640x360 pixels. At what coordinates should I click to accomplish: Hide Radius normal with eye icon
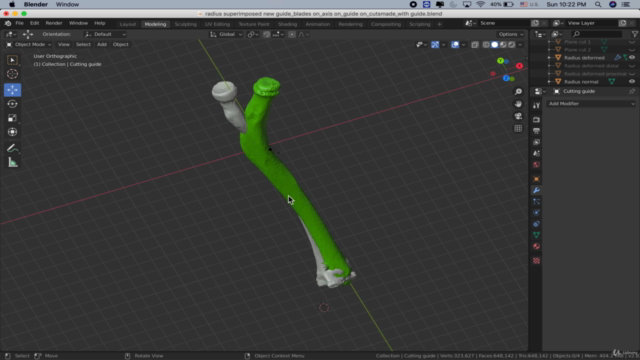632,82
